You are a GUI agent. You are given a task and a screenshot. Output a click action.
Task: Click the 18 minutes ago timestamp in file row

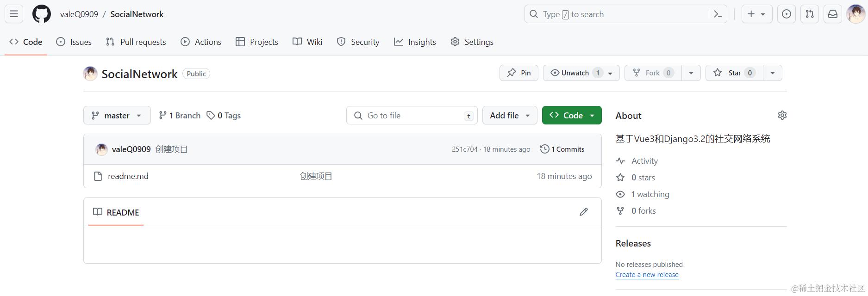(x=564, y=176)
